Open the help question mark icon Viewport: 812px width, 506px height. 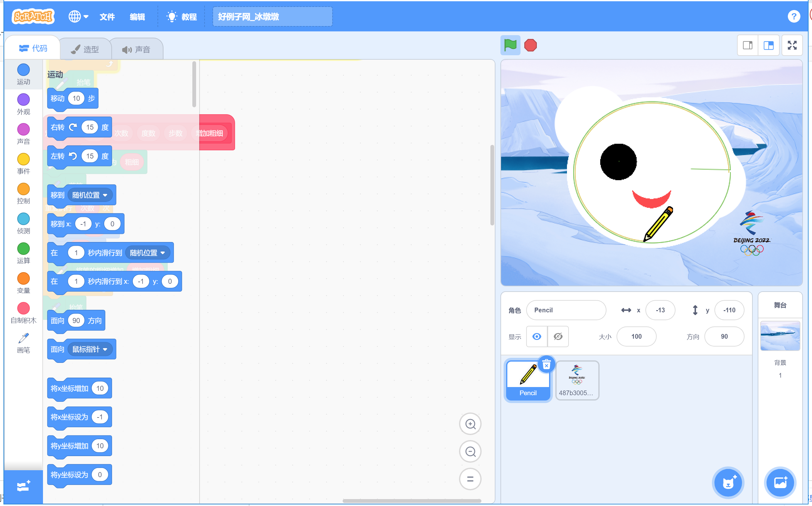[x=793, y=16]
